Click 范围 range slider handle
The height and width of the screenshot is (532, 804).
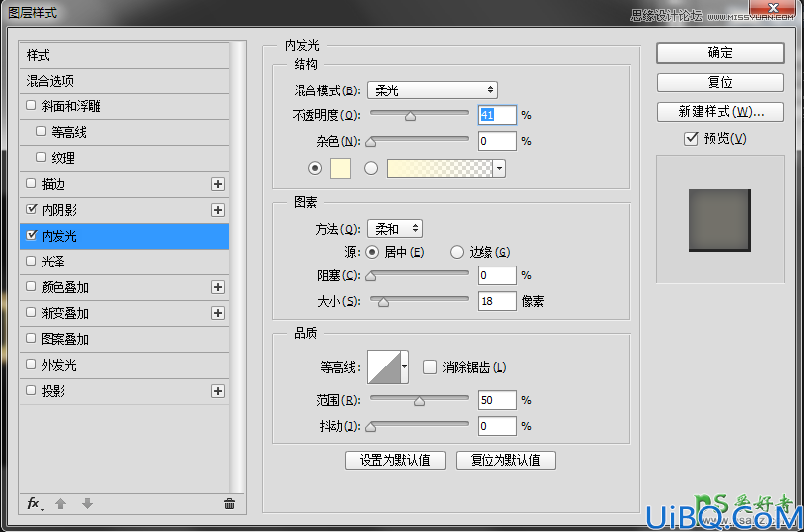(420, 401)
